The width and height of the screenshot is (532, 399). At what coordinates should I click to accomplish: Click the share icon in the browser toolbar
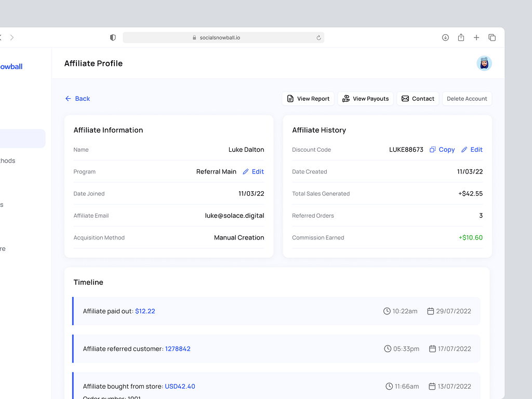point(461,37)
